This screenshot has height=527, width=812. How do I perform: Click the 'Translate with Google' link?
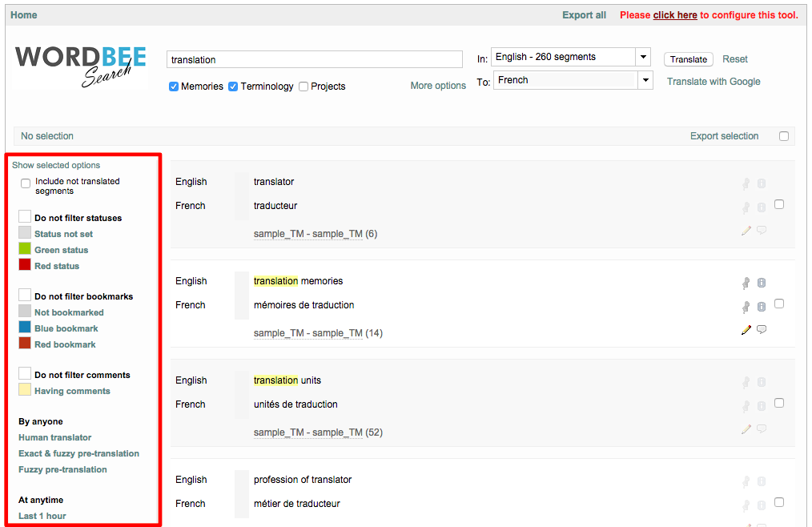[714, 82]
